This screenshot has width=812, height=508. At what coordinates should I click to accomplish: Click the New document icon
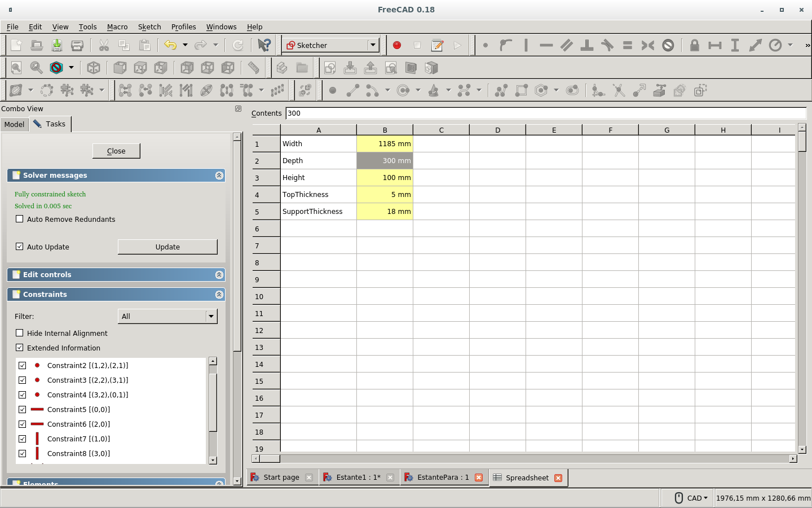tap(16, 45)
